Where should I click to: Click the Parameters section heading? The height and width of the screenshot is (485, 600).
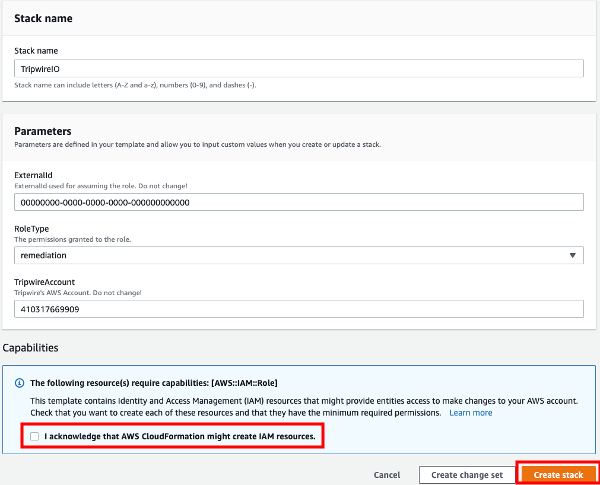[43, 131]
